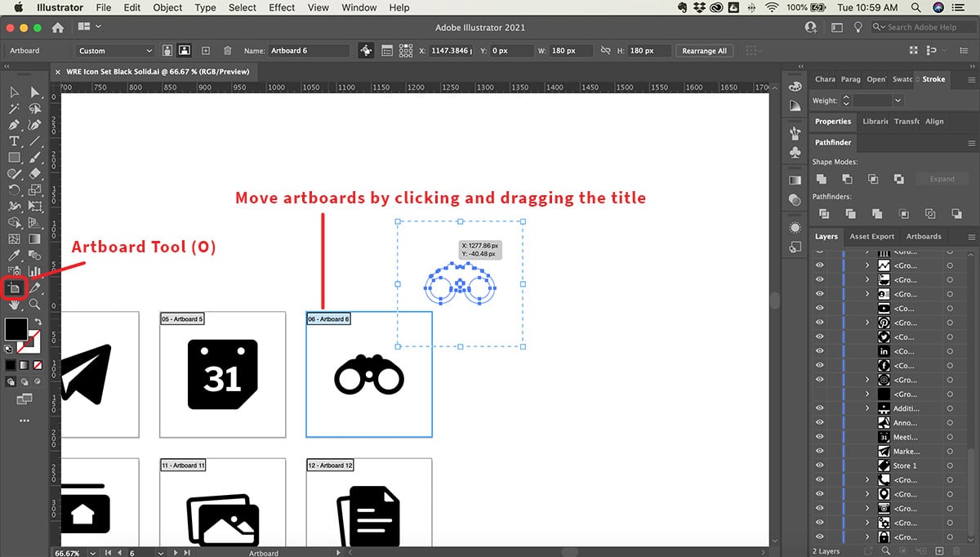Click the Rearrange All button
Viewport: 980px width, 557px height.
[x=704, y=51]
